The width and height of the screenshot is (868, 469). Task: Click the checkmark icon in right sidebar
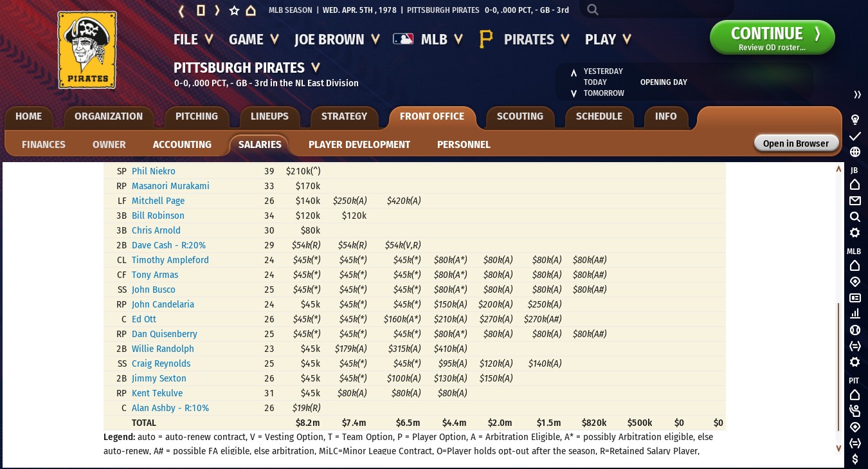pos(855,136)
